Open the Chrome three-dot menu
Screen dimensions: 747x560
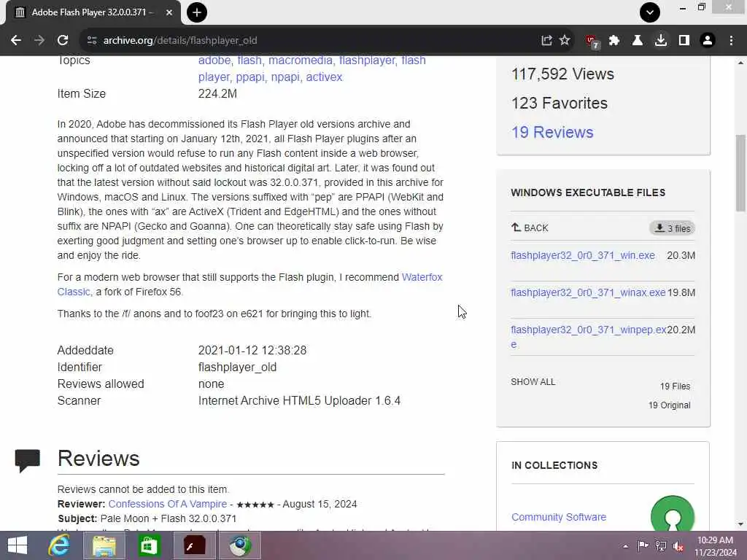coord(731,41)
